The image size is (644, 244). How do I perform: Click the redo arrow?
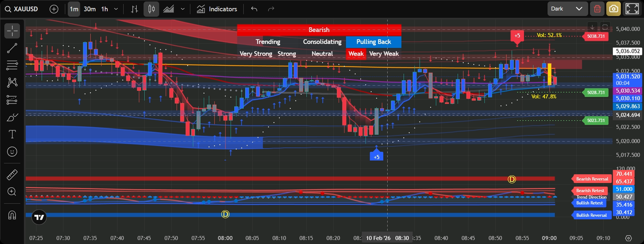(271, 9)
